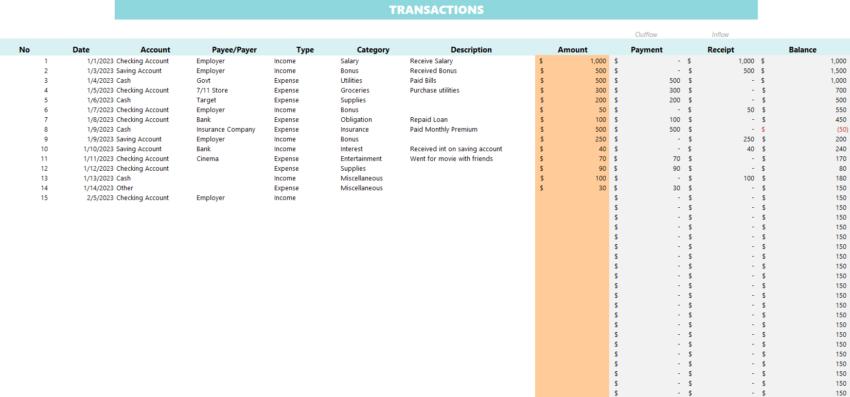Click the TRANSACTIONS title banner
The image size is (850, 397).
pyautogui.click(x=436, y=10)
